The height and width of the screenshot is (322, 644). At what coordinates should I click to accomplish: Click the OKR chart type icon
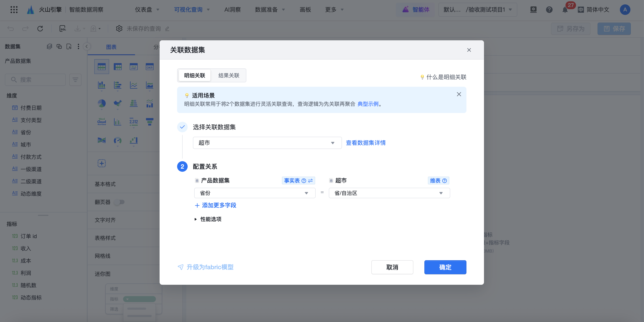(x=149, y=67)
